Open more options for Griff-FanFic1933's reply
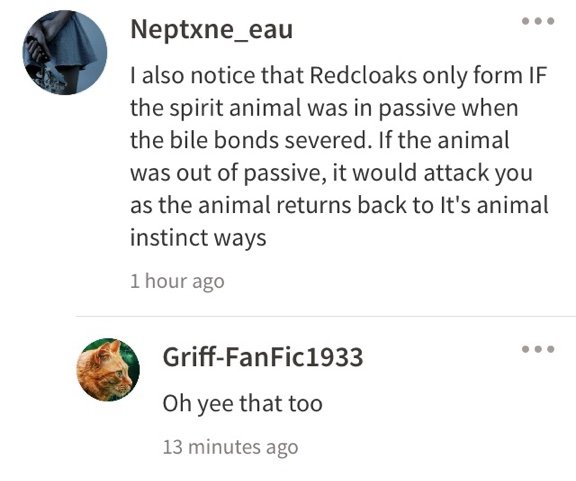Screen dimensions: 576x481 pyautogui.click(x=538, y=349)
